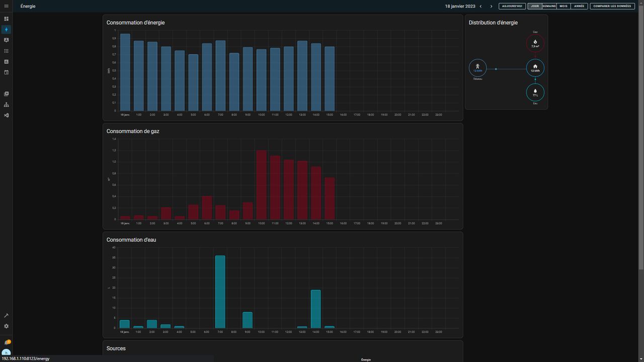Go to next day with right arrow
This screenshot has height=362, width=644.
tap(491, 7)
